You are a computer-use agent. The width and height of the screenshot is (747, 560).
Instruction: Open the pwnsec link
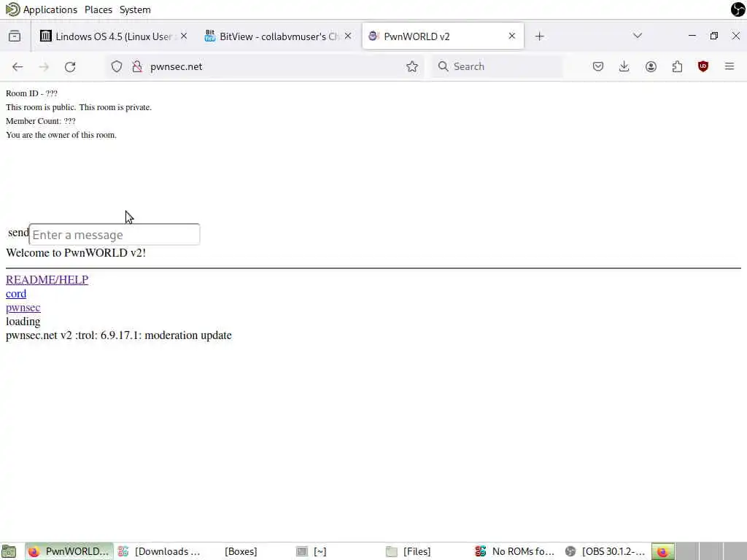pos(23,308)
